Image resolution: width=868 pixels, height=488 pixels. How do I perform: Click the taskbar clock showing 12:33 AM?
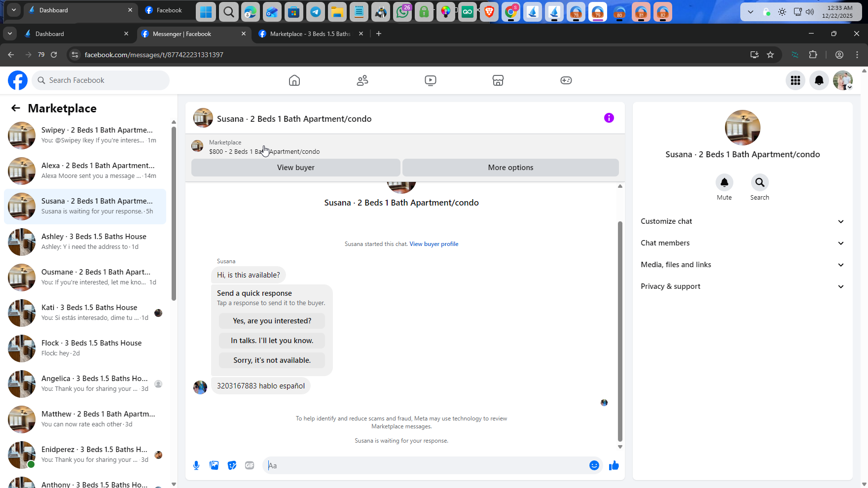[837, 12]
